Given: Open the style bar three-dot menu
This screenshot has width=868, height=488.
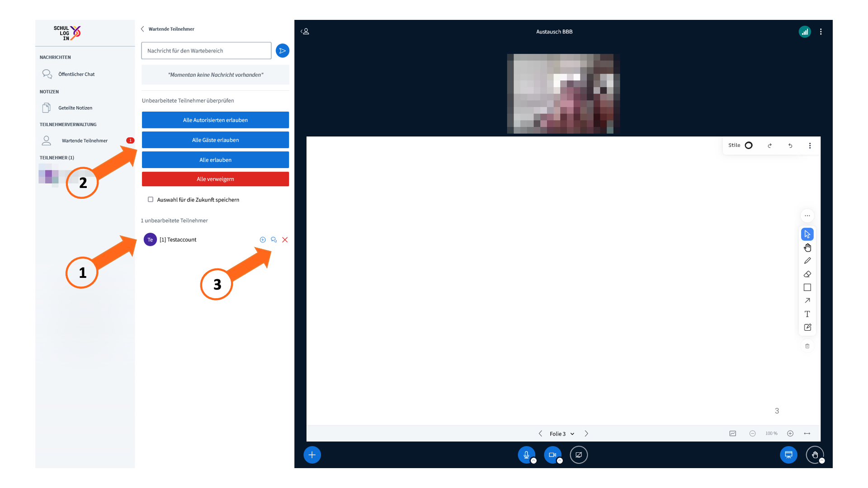Looking at the screenshot, I should [810, 145].
